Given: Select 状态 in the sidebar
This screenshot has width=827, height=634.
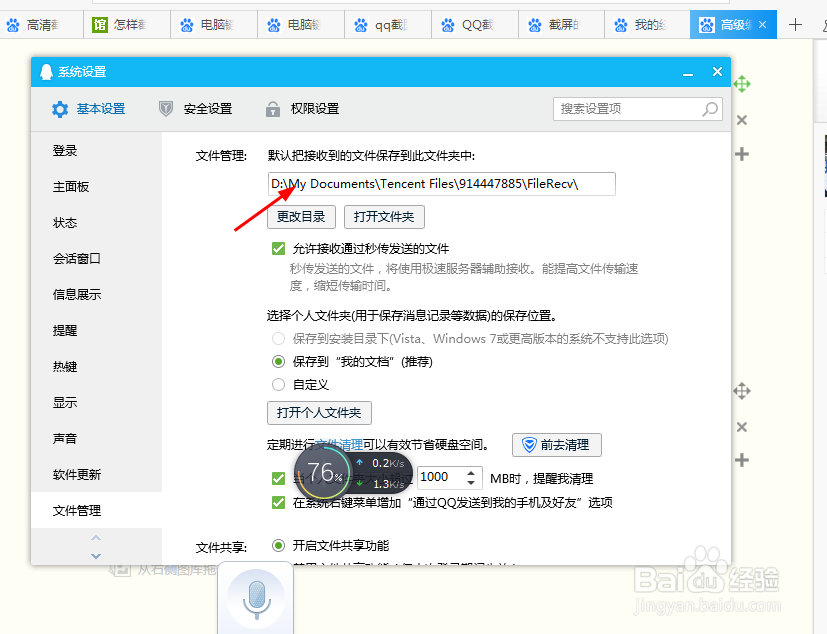Looking at the screenshot, I should 97,223.
